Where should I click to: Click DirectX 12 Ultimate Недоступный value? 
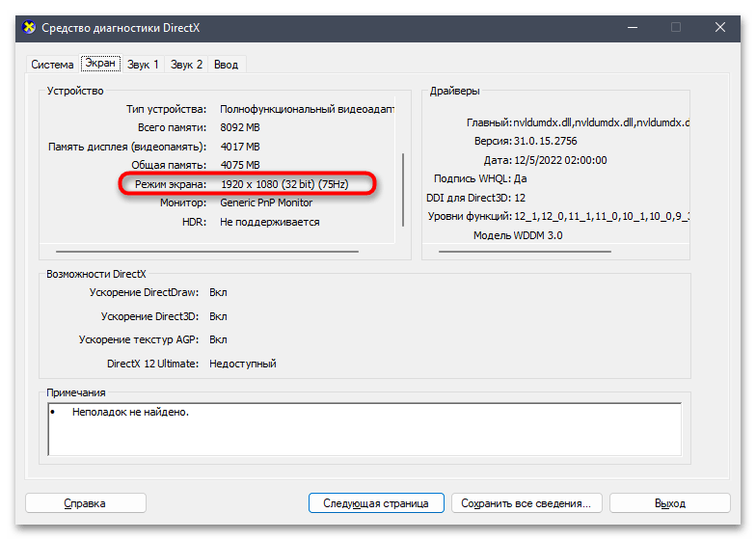point(243,364)
